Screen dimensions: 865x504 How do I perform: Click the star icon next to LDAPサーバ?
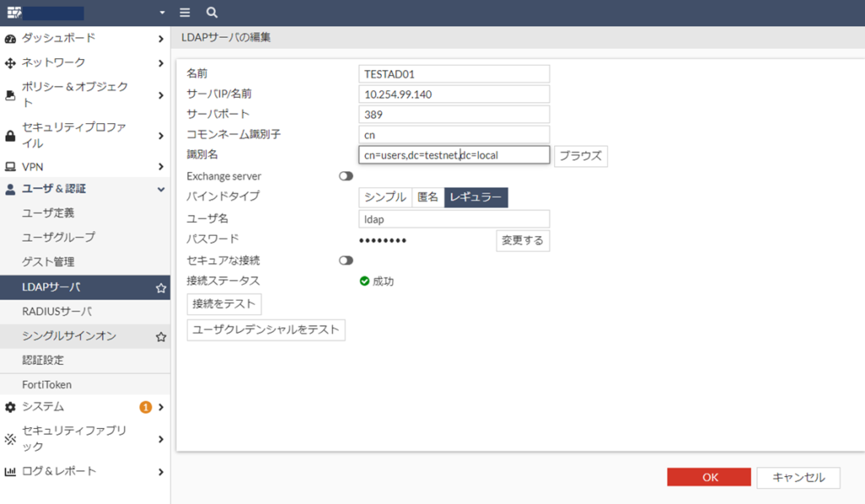(160, 288)
